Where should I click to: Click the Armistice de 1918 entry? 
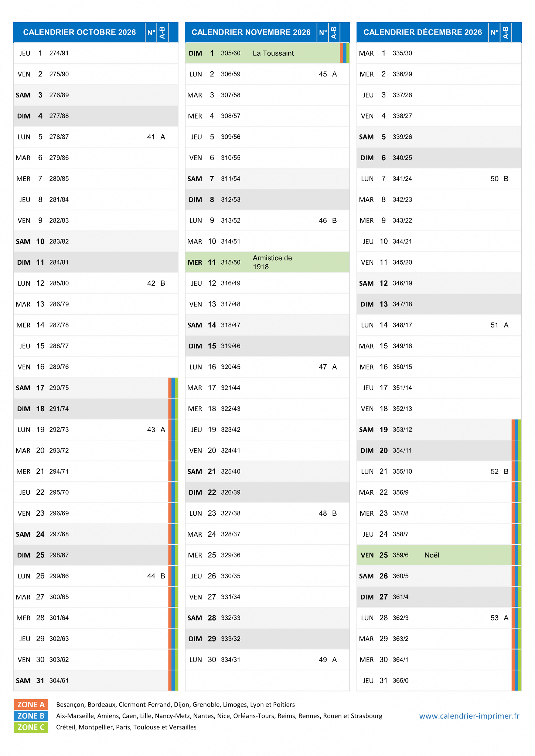[x=272, y=262]
